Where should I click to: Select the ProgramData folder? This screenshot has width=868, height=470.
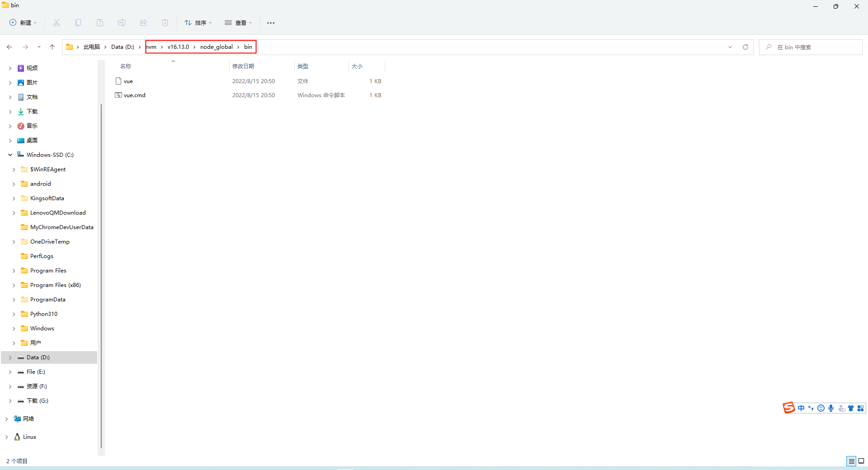tap(47, 300)
